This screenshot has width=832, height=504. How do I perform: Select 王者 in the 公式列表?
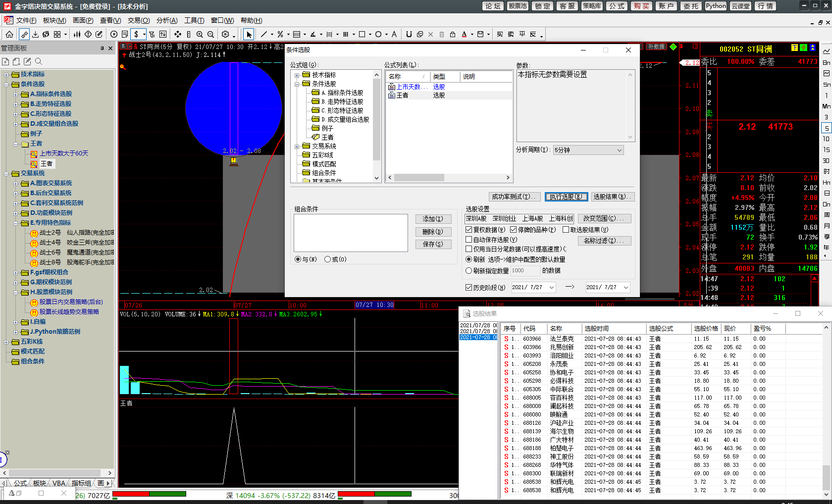(x=403, y=96)
